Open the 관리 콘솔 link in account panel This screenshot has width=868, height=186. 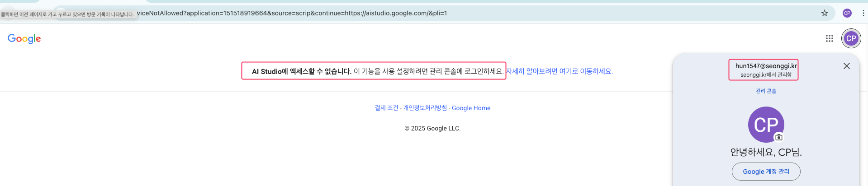[x=766, y=91]
